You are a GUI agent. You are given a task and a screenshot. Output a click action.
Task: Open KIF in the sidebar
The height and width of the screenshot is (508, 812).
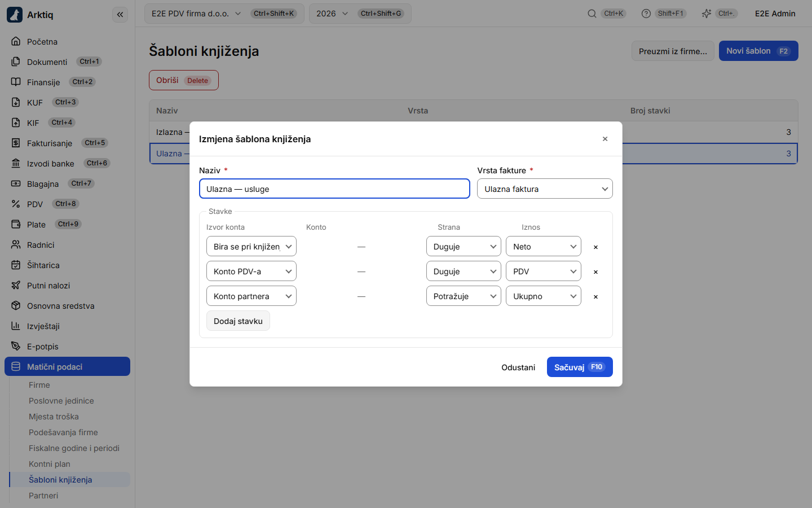click(67, 122)
